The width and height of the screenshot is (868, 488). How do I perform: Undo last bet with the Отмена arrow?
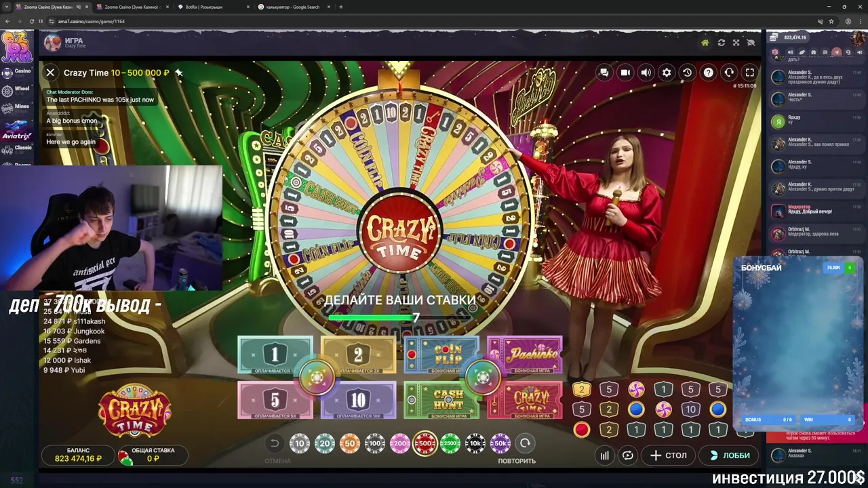[275, 444]
